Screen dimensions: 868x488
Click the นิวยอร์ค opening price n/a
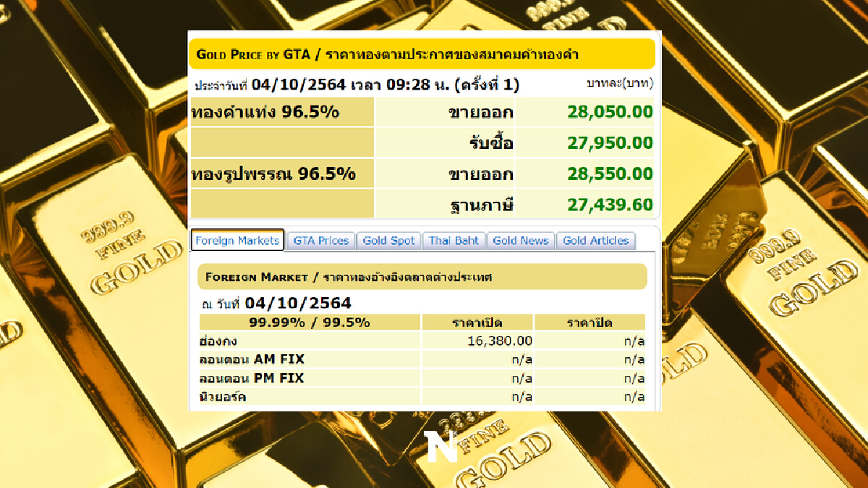point(522,397)
